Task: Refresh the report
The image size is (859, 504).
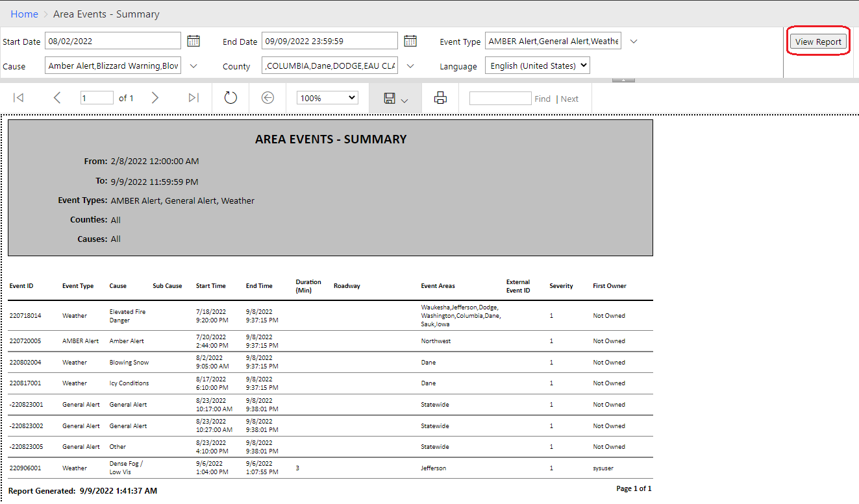Action: [230, 98]
